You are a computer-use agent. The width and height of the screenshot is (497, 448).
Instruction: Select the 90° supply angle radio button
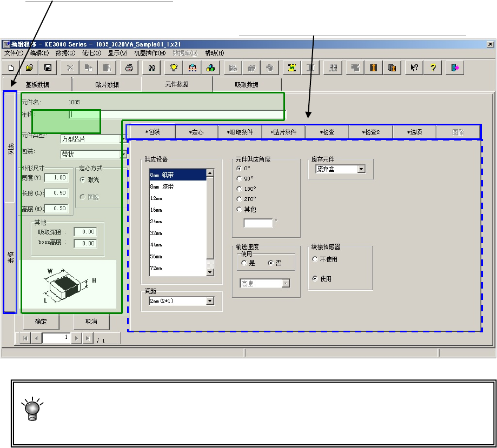tap(240, 178)
